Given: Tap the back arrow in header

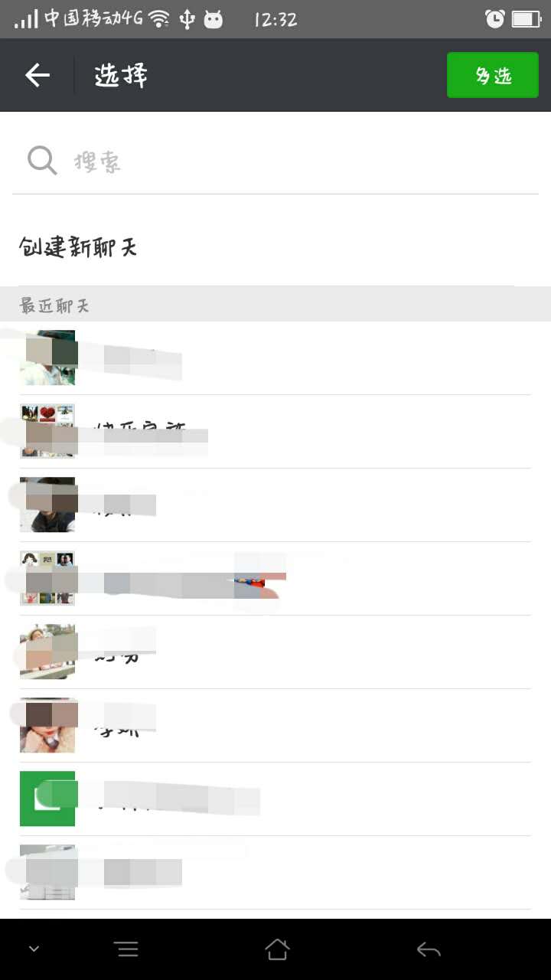Looking at the screenshot, I should (x=37, y=75).
